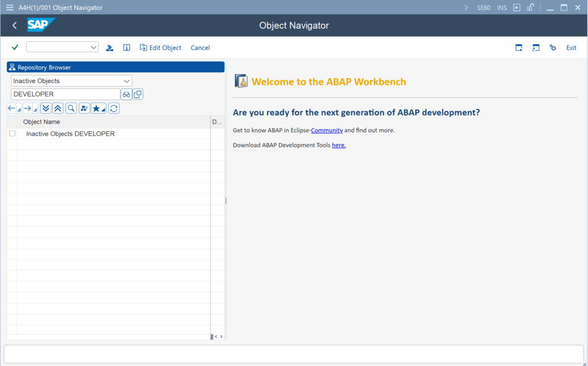Click the Refresh icon in object list toolbar
Viewport: 588px width, 366px height.
tap(113, 108)
